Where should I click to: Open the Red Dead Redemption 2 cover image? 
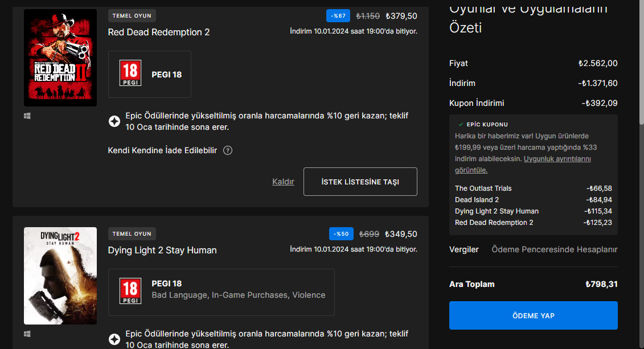(x=60, y=58)
